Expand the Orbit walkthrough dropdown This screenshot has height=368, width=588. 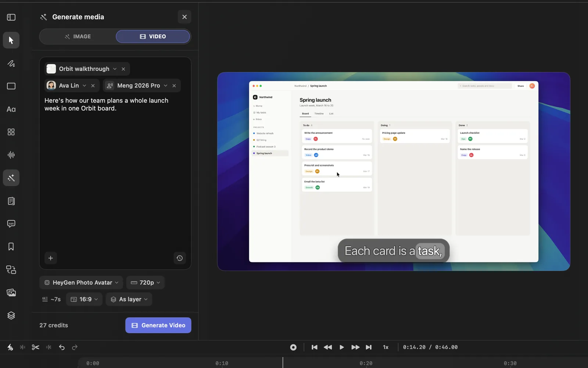[115, 69]
